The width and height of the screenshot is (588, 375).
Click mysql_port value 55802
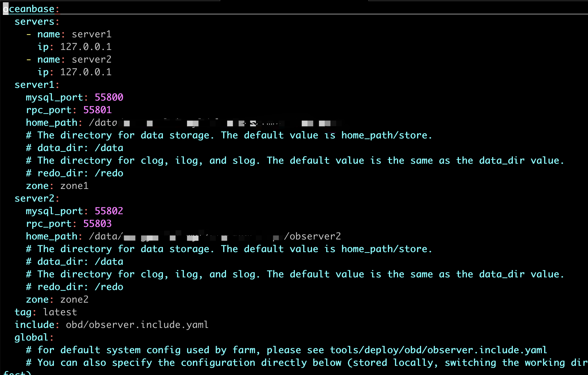click(109, 211)
